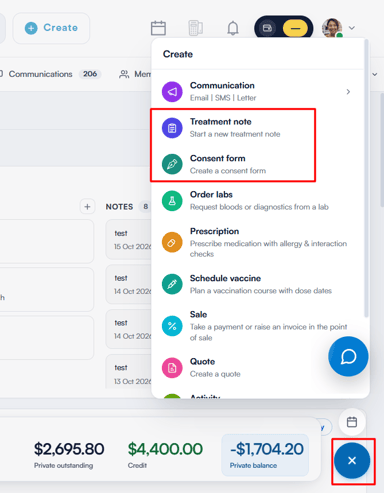384x493 pixels.
Task: Click the card wallet icon in dark pill
Action: pos(267,28)
